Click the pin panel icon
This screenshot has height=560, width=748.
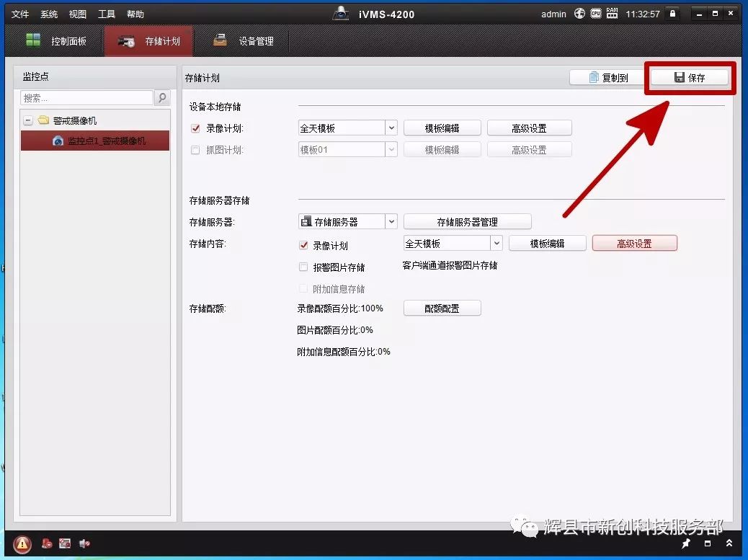pyautogui.click(x=685, y=543)
